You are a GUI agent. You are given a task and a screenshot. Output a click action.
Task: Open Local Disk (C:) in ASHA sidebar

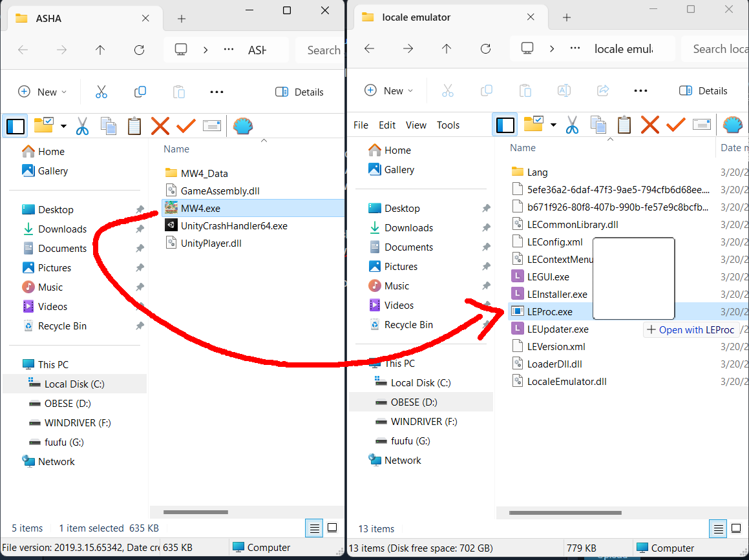[x=74, y=384]
